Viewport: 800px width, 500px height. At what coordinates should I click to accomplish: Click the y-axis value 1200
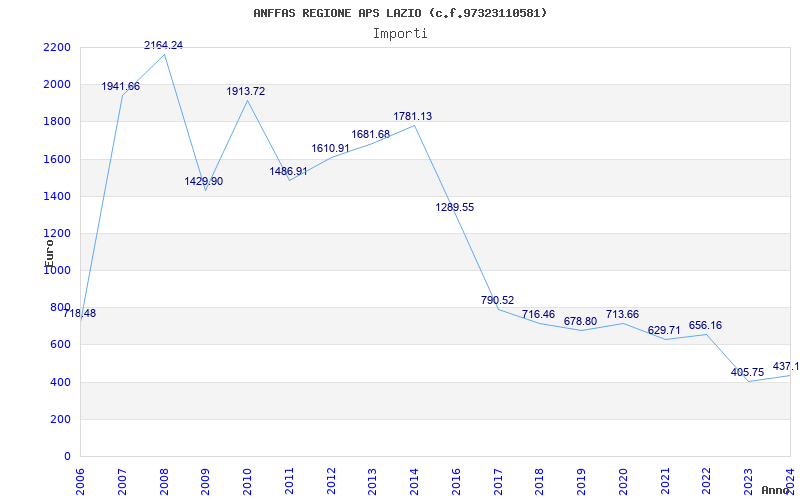57,234
